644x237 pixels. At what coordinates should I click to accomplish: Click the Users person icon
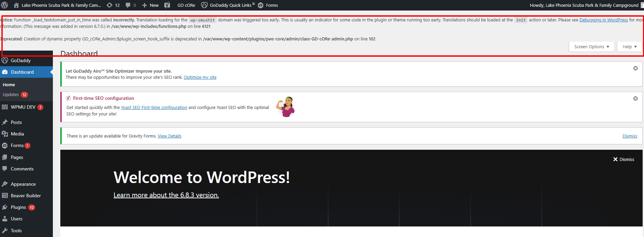5,219
